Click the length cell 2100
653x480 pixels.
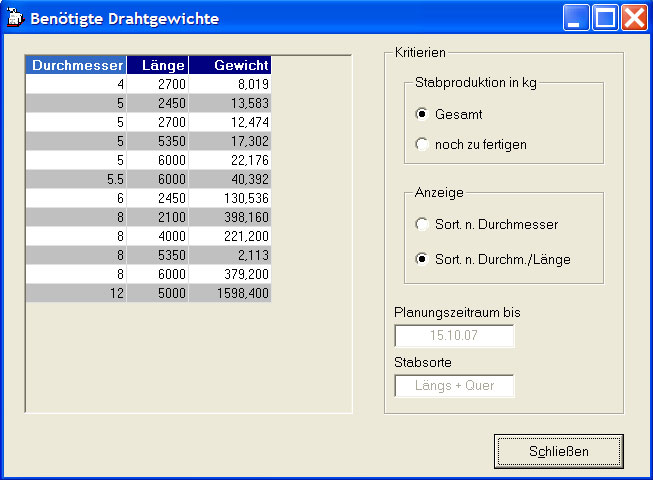pos(158,217)
